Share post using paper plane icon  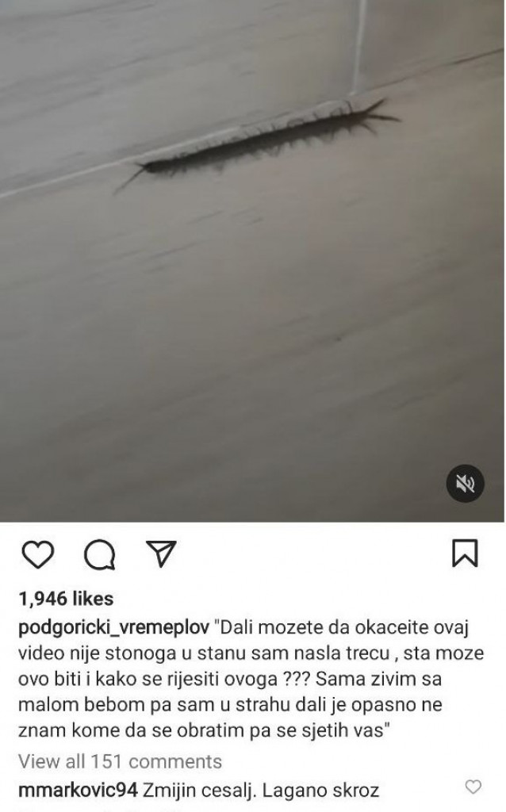tap(161, 553)
